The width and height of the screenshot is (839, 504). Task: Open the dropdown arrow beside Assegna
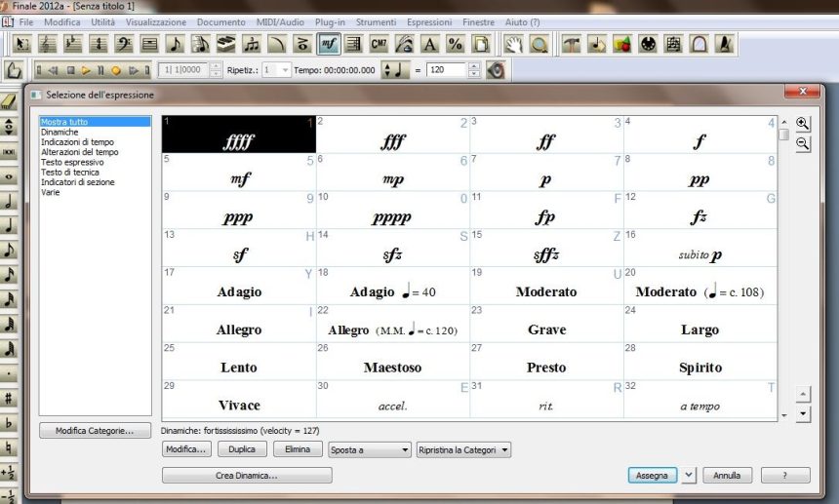click(x=689, y=475)
